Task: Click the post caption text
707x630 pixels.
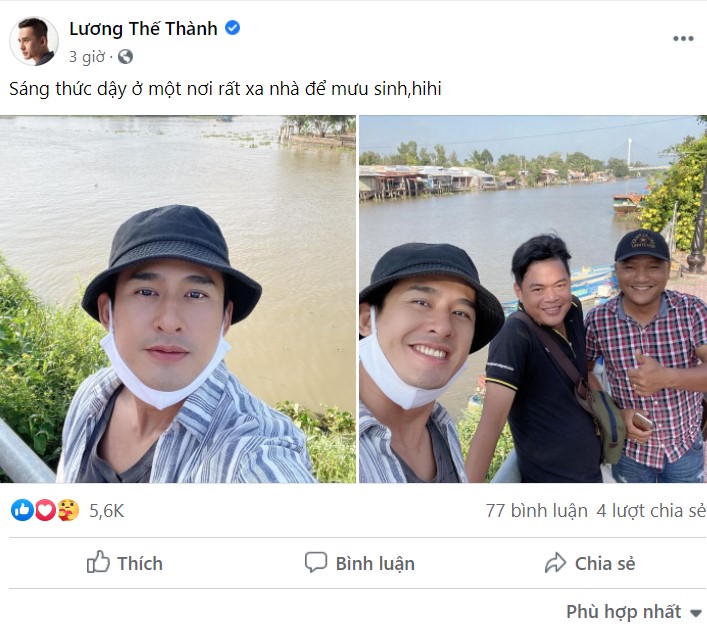Action: coord(225,89)
